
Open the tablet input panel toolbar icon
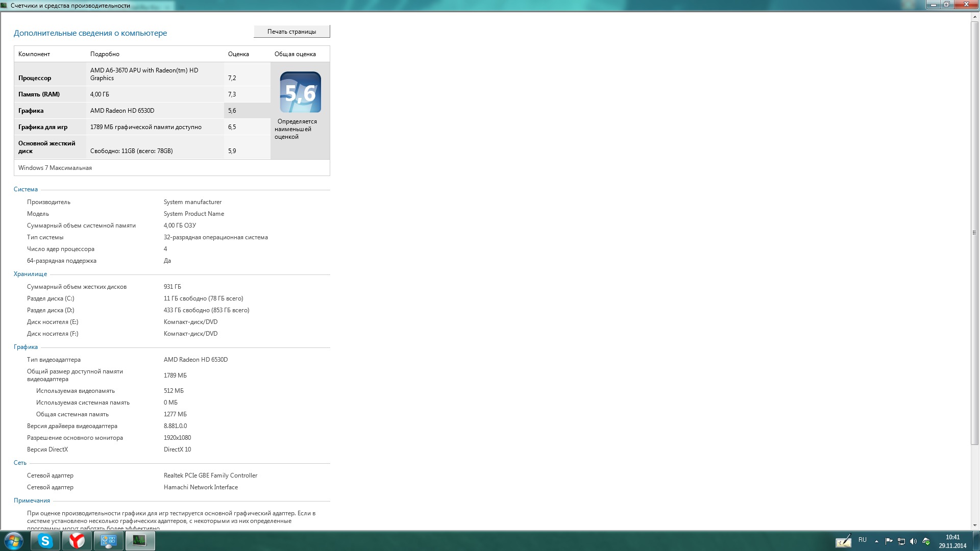[x=843, y=541]
